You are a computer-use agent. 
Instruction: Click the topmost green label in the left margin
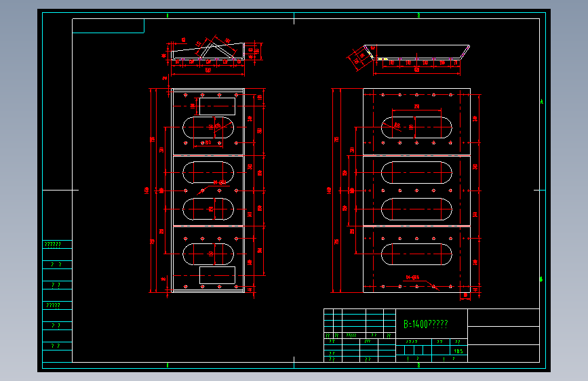(x=52, y=245)
